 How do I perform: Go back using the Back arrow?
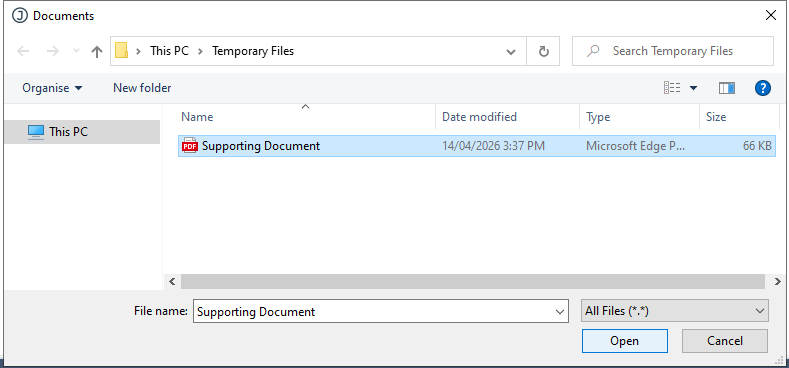[x=23, y=51]
